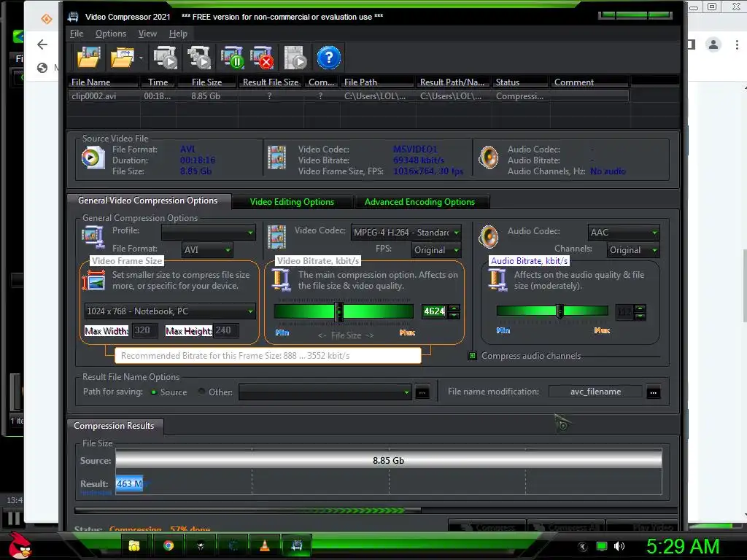Click the Max Width field
The image size is (747, 560).
coord(145,330)
